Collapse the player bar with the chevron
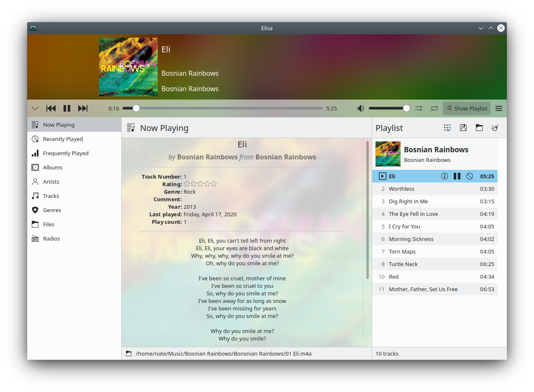 (35, 108)
